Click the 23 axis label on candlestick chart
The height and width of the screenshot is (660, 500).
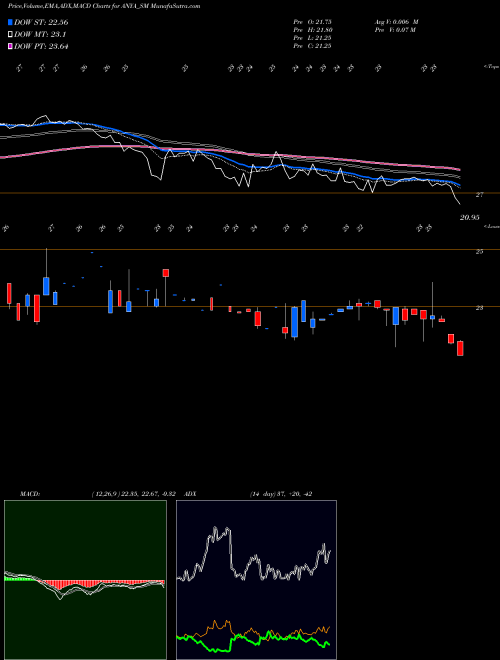tap(479, 308)
